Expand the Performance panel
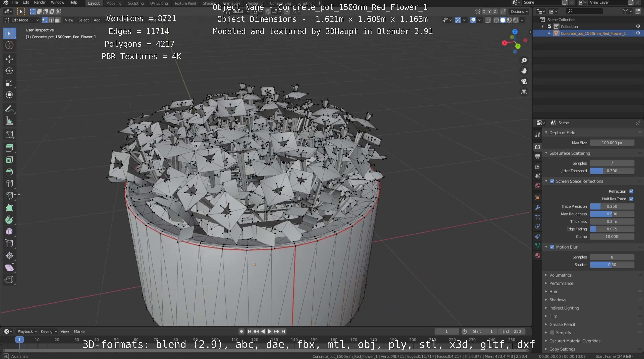 pos(546,284)
